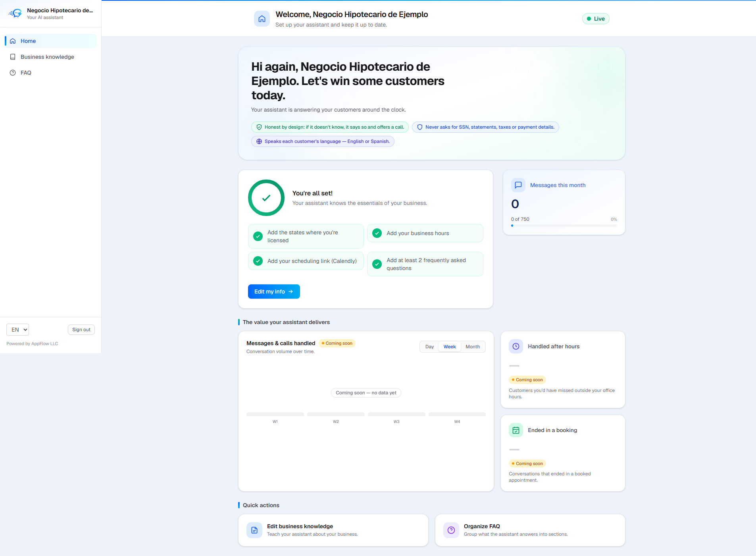
Task: Click the FAQ question mark icon
Action: tap(13, 73)
